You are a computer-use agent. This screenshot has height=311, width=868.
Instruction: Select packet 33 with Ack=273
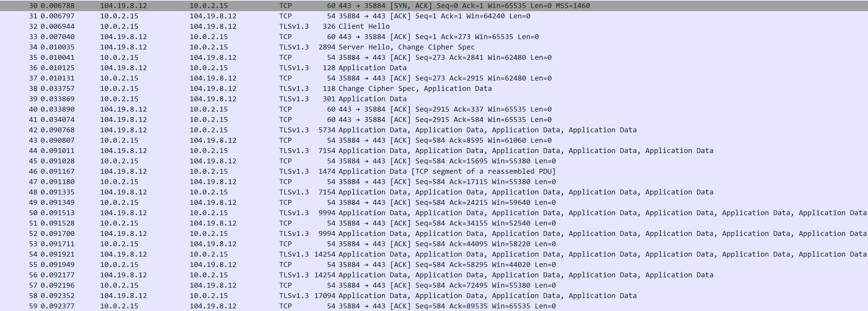(x=434, y=37)
